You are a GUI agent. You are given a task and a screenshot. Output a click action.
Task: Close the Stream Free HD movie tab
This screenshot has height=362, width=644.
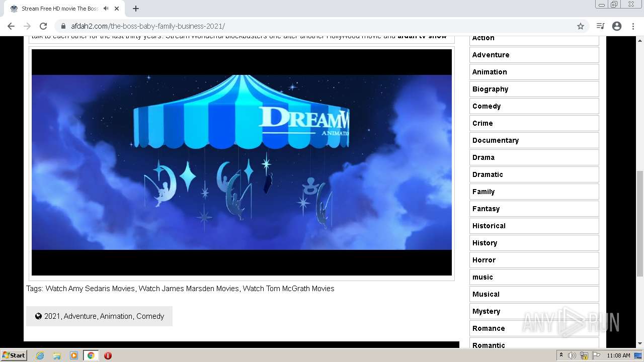pos(117,9)
